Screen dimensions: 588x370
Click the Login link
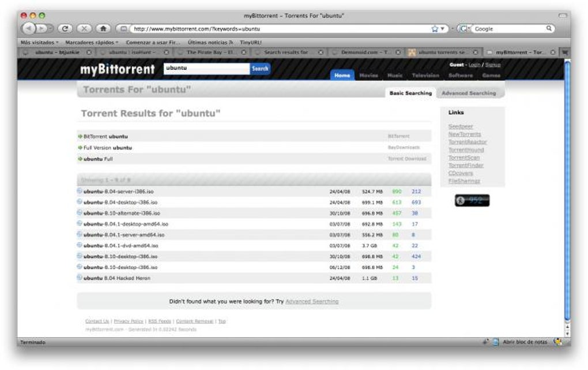tap(474, 65)
